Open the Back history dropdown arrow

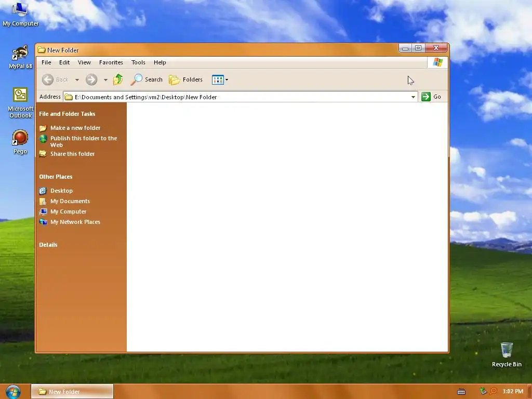(77, 79)
